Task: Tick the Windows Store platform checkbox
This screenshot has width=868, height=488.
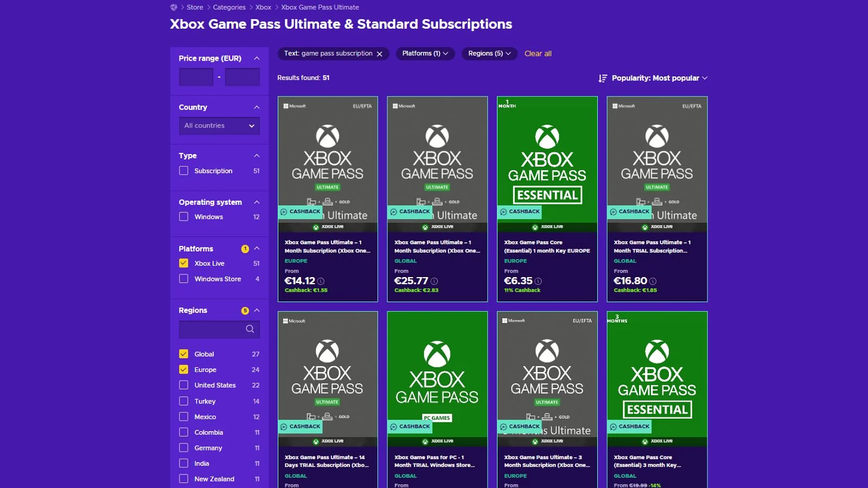Action: pos(184,279)
